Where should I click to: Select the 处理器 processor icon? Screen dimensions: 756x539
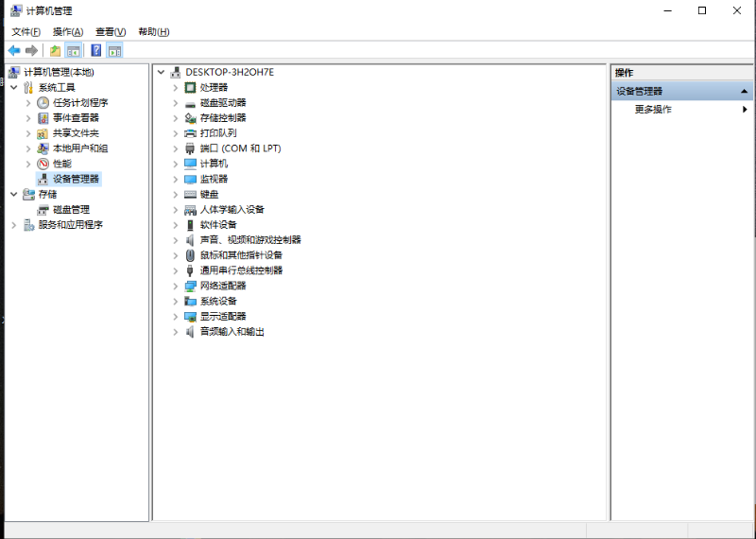click(190, 87)
